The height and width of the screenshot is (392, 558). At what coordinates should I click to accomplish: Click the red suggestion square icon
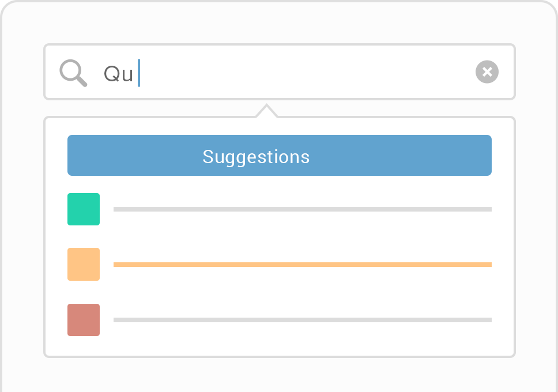84,320
